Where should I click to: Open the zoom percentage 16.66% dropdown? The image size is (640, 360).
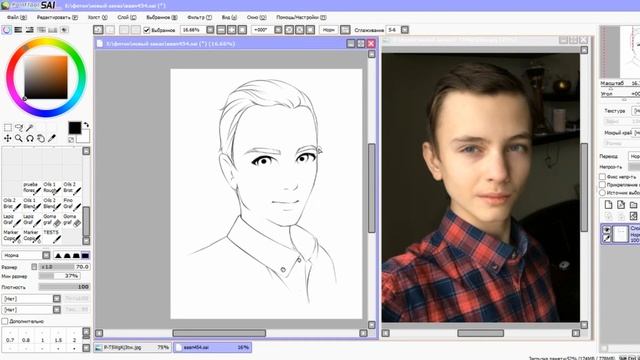pos(210,30)
